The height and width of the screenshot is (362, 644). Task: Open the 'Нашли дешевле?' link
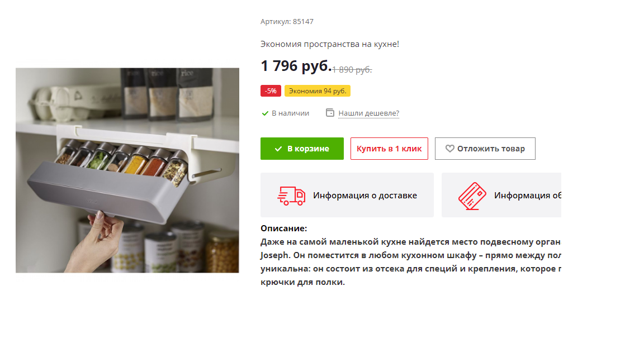click(368, 113)
